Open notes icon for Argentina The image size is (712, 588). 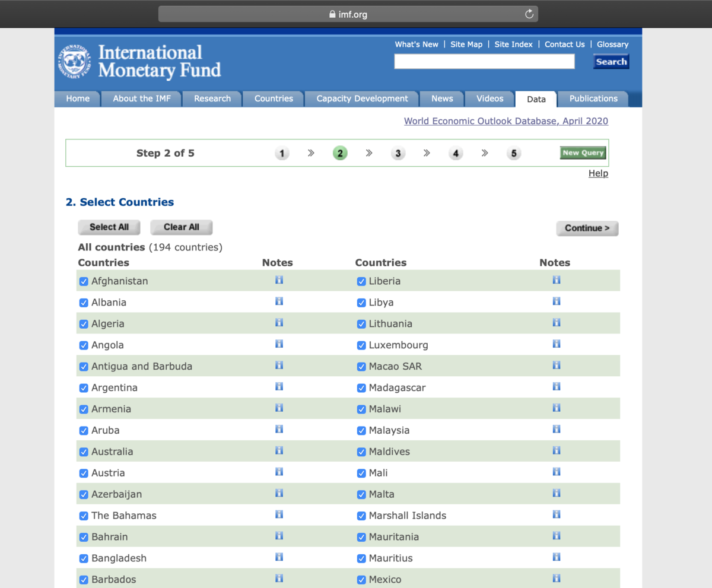(x=279, y=386)
